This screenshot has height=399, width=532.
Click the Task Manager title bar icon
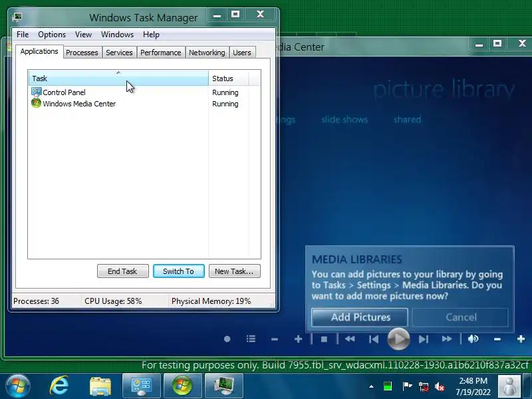[x=17, y=17]
